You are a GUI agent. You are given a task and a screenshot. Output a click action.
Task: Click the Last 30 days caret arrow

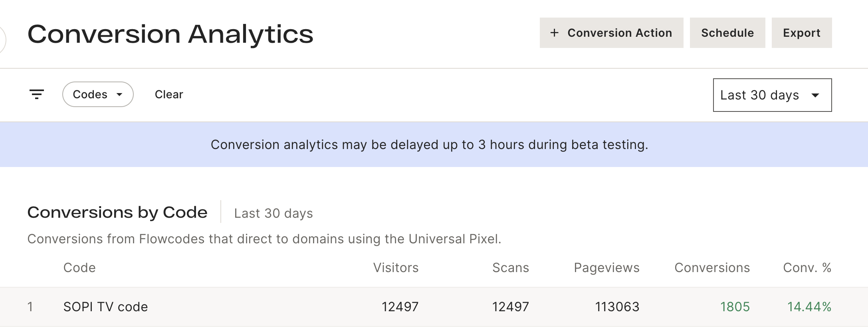(815, 95)
